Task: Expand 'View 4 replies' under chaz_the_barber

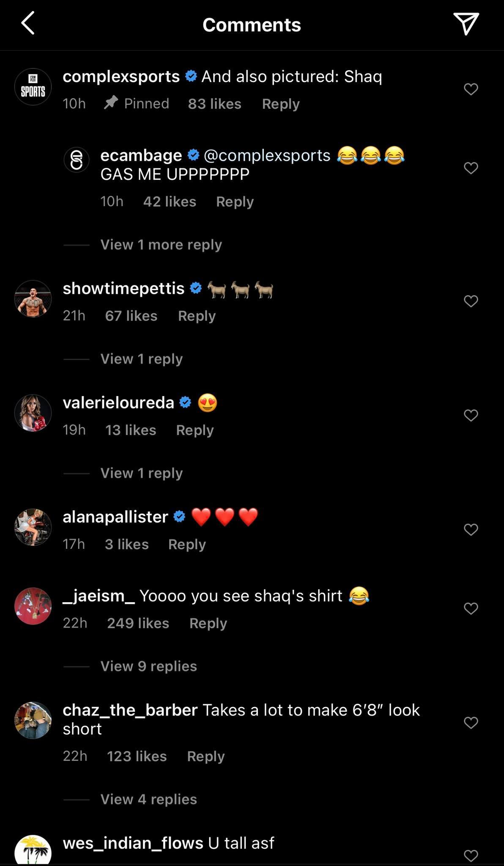Action: click(149, 799)
